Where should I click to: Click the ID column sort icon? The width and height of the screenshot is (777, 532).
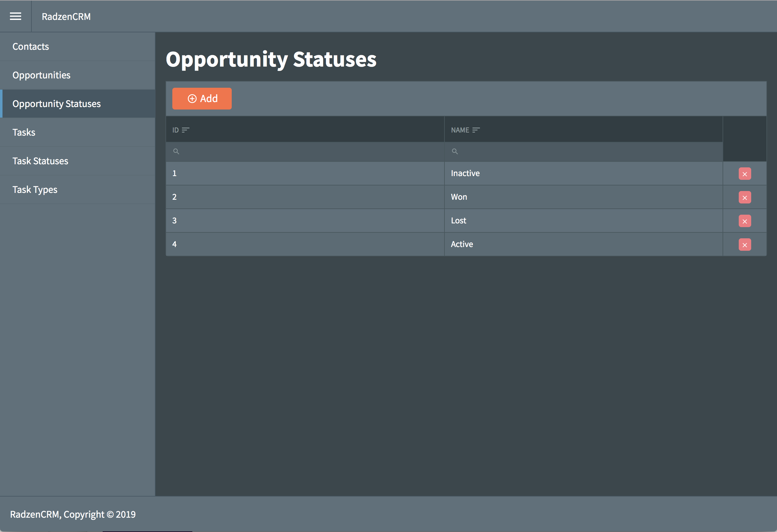point(186,130)
